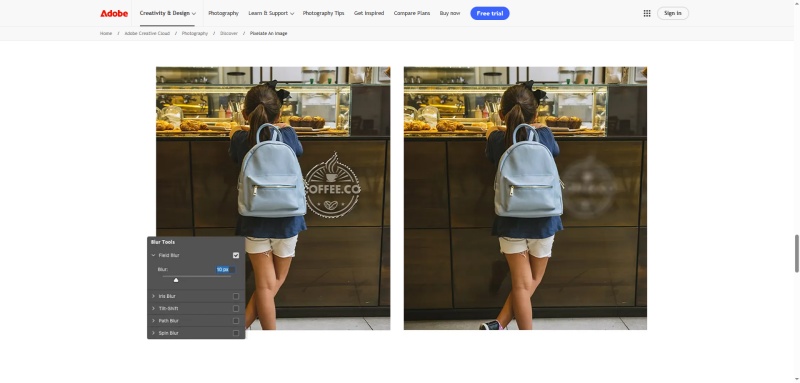This screenshot has height=383, width=800.
Task: Expand the Tilt-Shift blur section
Action: tap(153, 309)
